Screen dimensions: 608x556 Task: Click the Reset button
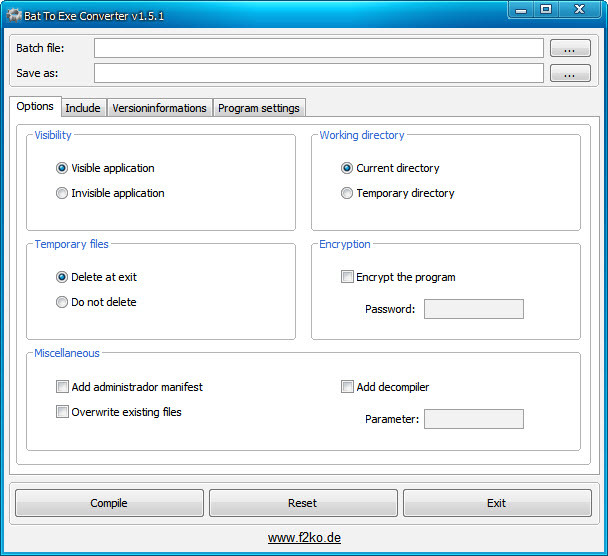pos(303,503)
